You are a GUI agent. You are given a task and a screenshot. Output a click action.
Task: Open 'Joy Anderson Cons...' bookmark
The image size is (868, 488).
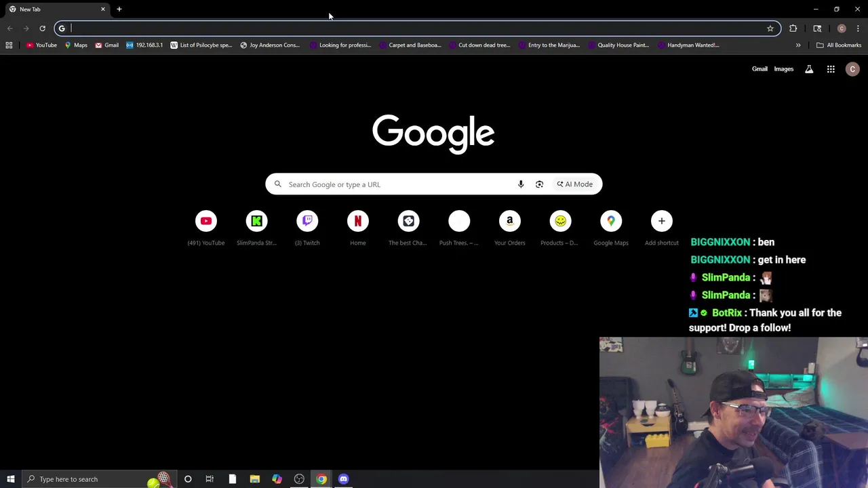tap(270, 45)
